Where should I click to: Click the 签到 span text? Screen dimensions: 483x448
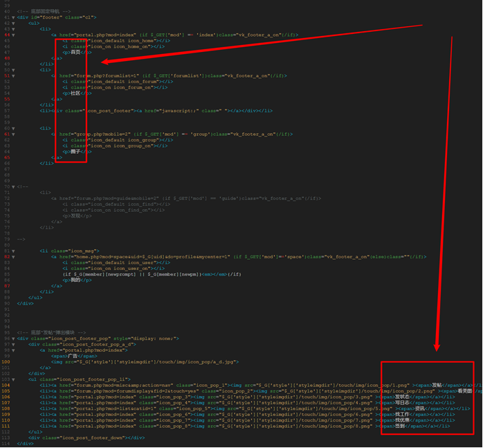click(400, 427)
